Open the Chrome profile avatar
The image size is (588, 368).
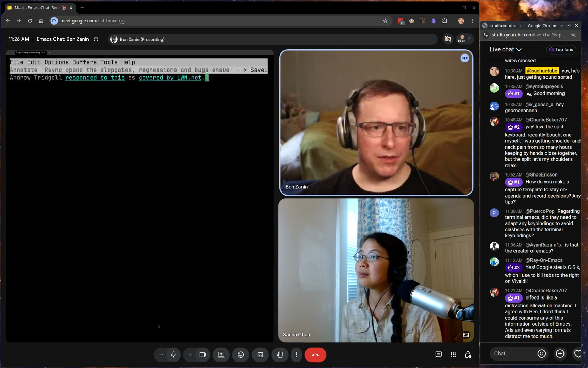click(x=461, y=21)
